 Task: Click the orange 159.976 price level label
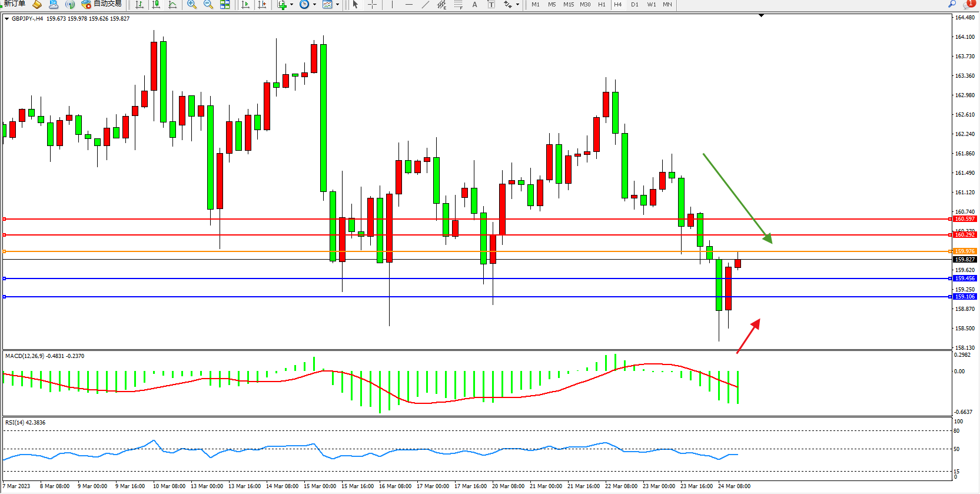point(964,251)
